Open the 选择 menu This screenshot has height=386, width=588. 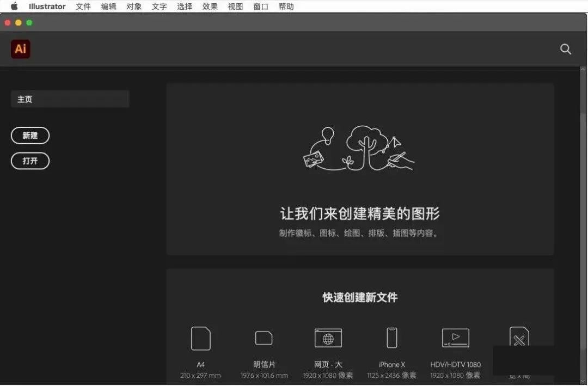click(185, 7)
